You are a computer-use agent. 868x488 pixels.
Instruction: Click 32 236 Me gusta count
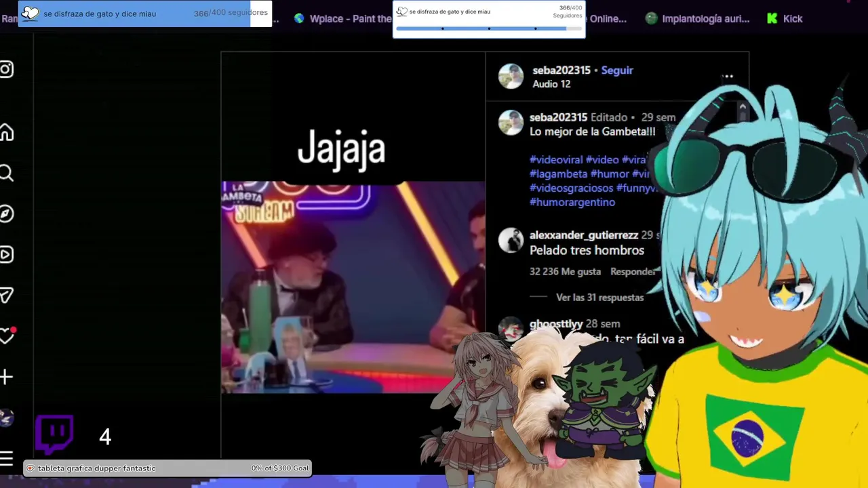[x=565, y=272]
